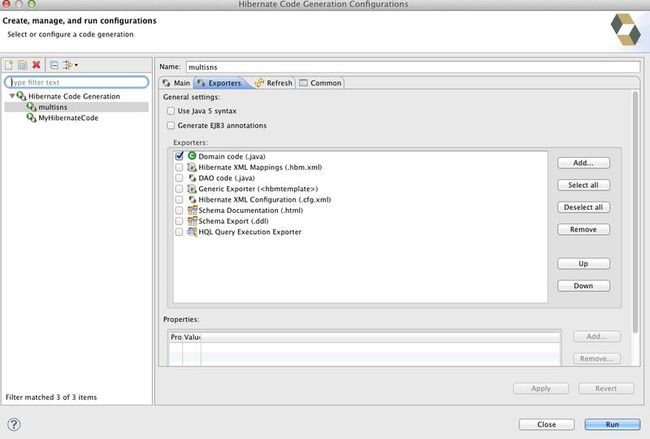Select the Exporters tab
Viewport: 650px width, 439px height.
click(x=220, y=83)
